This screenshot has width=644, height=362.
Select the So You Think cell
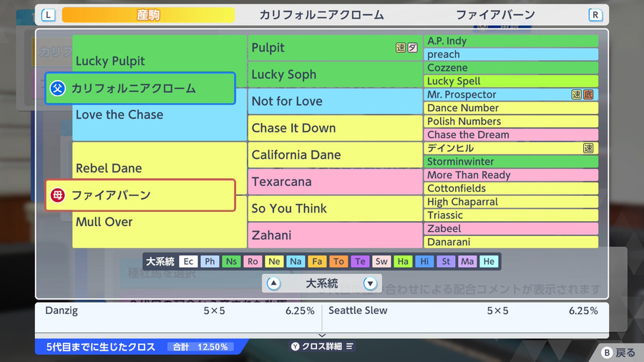tap(335, 208)
